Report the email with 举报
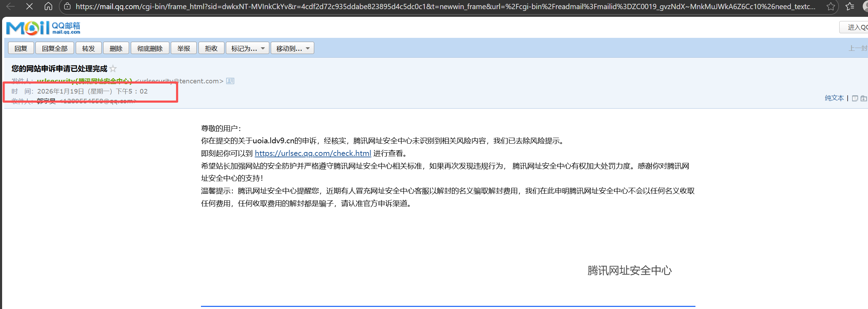This screenshot has height=309, width=868. click(184, 48)
